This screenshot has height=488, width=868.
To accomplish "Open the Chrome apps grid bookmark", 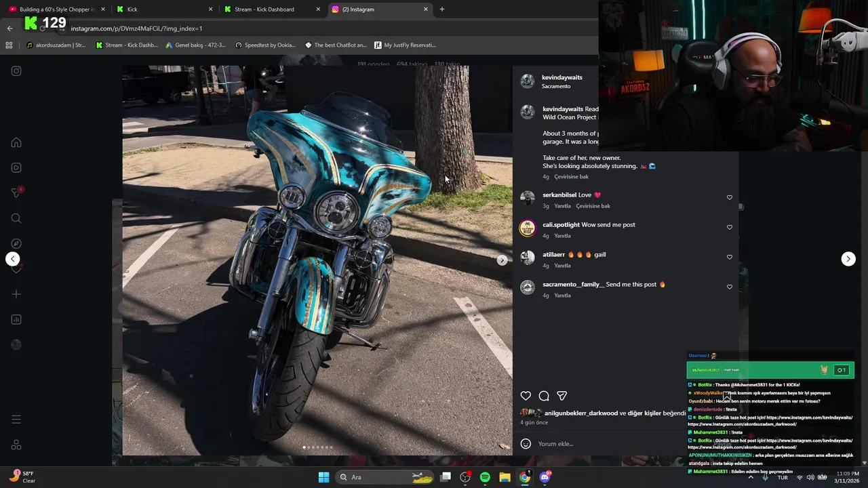I will point(9,45).
